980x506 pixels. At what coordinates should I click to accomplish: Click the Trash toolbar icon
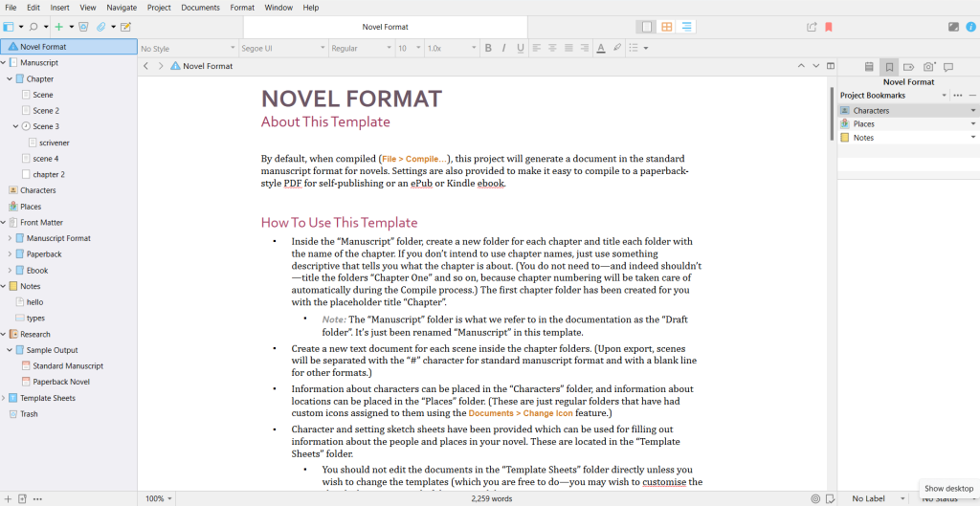pos(83,27)
